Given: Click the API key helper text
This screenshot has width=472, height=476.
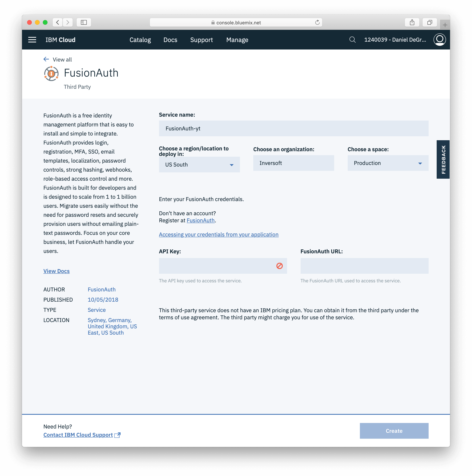Looking at the screenshot, I should click(x=200, y=281).
